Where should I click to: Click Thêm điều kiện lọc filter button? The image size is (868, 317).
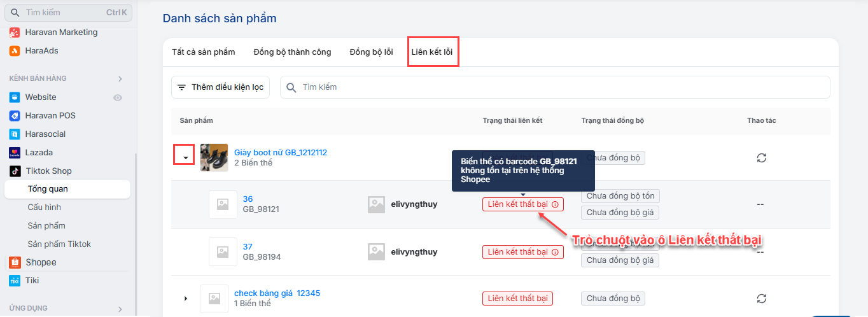tap(220, 87)
